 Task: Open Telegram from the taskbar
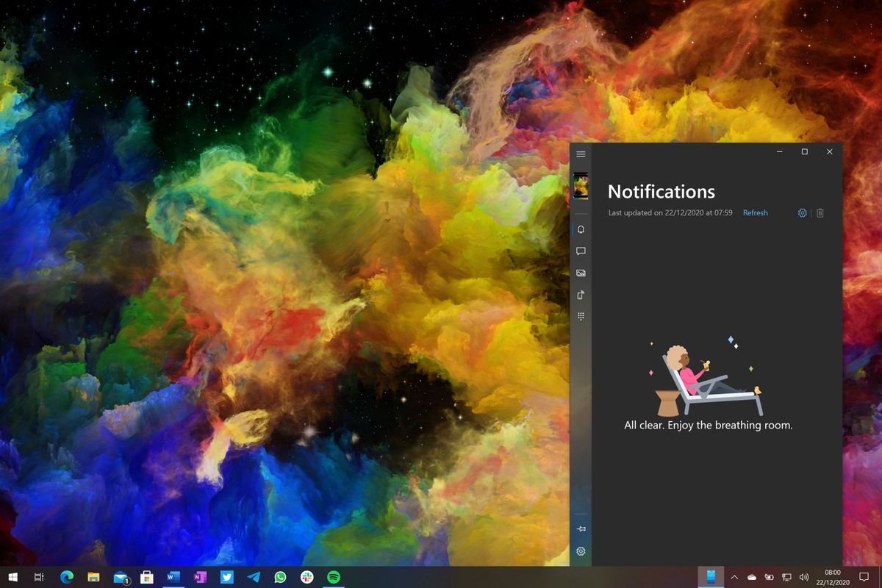pos(252,578)
